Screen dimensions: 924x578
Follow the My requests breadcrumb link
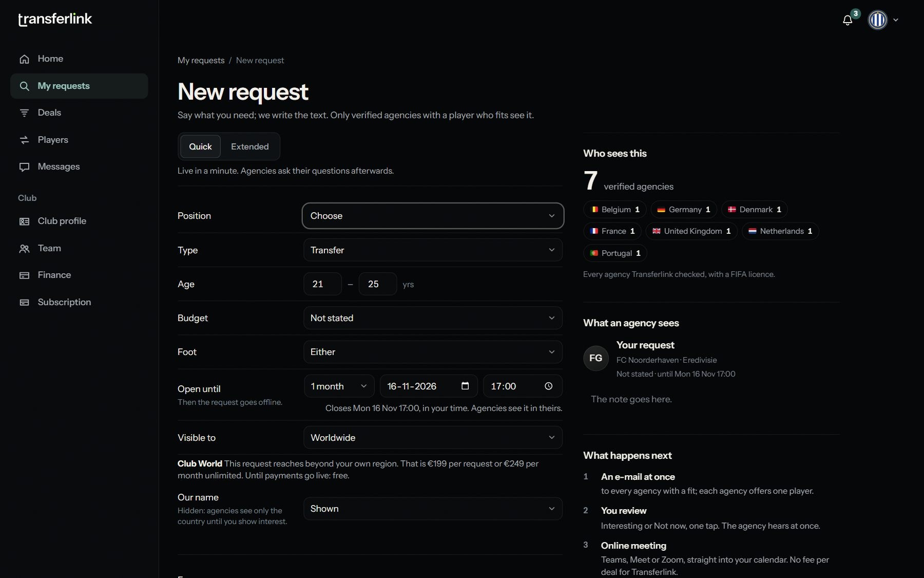[x=201, y=60]
